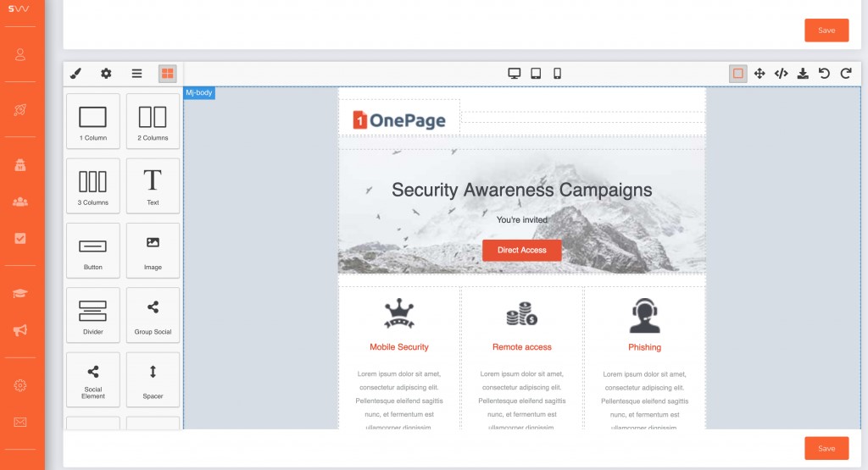The image size is (868, 470).
Task: Open the code view icon
Action: click(781, 74)
